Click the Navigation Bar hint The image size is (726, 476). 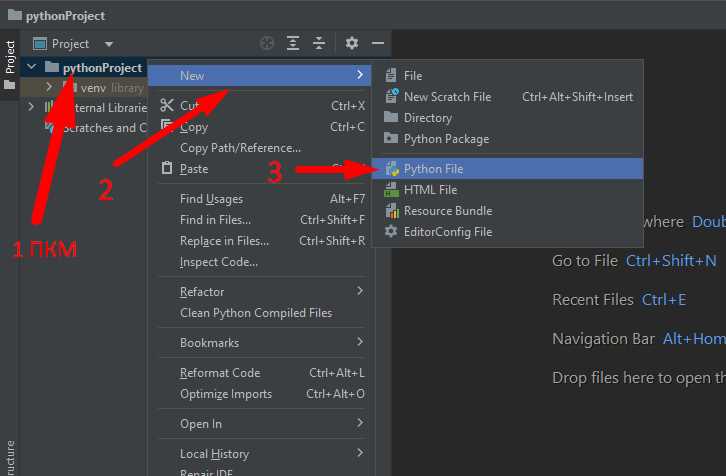click(638, 338)
